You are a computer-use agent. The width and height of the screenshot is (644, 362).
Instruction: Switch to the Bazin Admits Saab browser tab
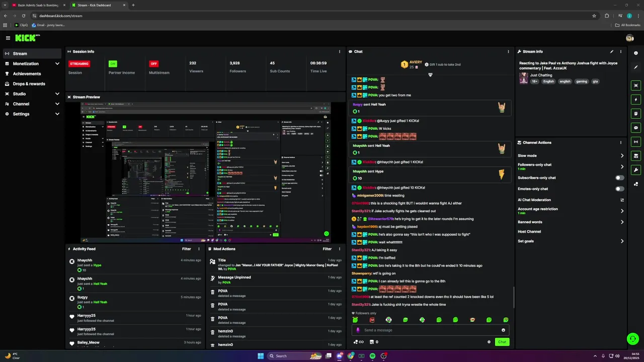point(38,5)
